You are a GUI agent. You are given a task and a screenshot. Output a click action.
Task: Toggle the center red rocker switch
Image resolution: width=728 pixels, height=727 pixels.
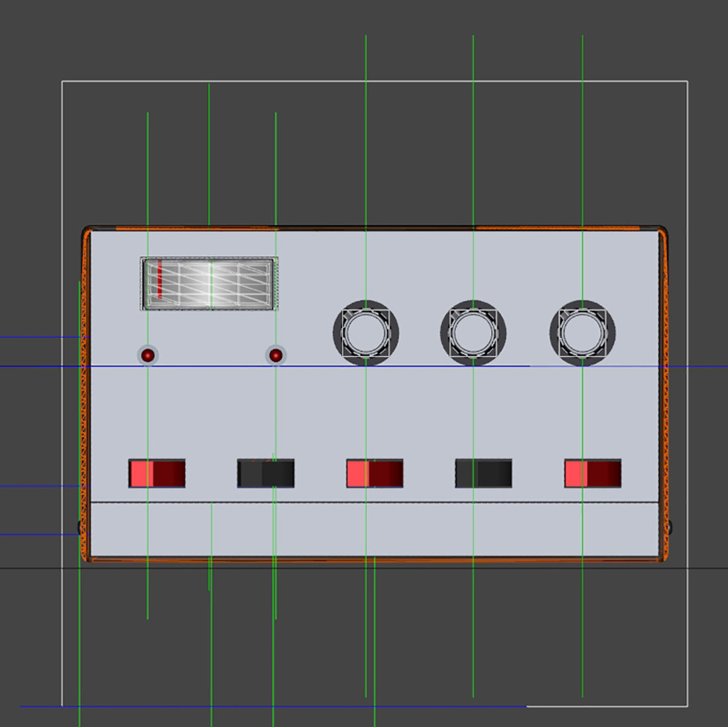point(375,473)
